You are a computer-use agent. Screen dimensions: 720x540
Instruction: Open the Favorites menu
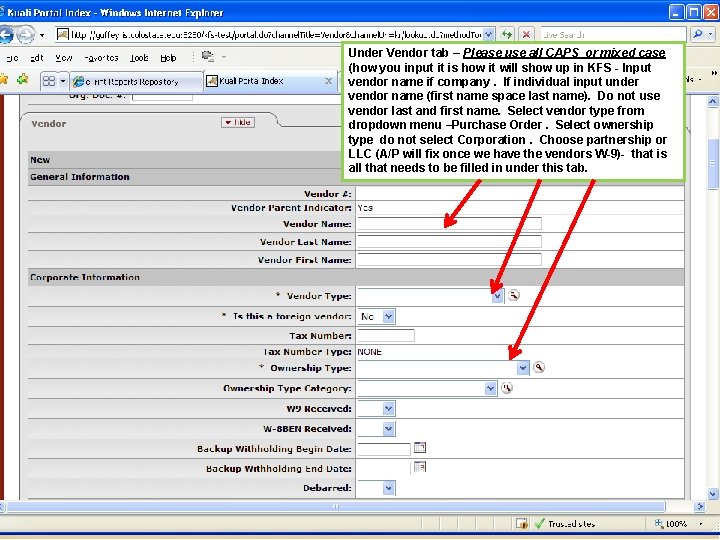tap(101, 58)
